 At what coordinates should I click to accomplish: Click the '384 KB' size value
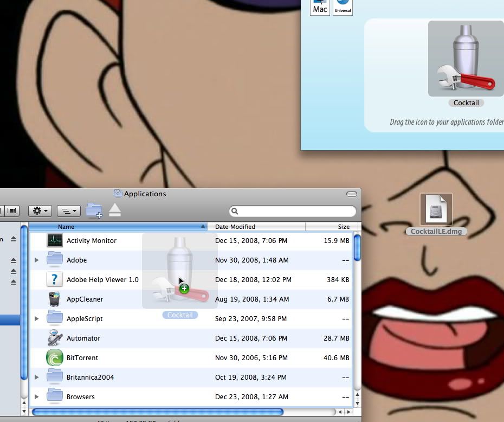click(338, 279)
